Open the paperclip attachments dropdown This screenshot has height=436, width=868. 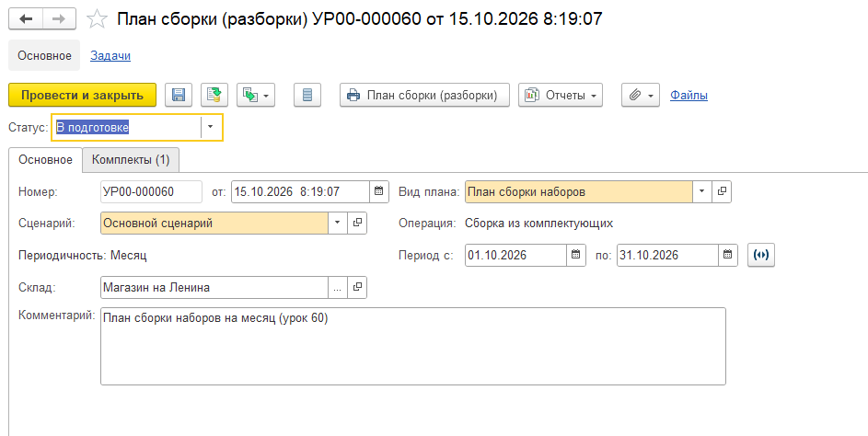[x=641, y=95]
